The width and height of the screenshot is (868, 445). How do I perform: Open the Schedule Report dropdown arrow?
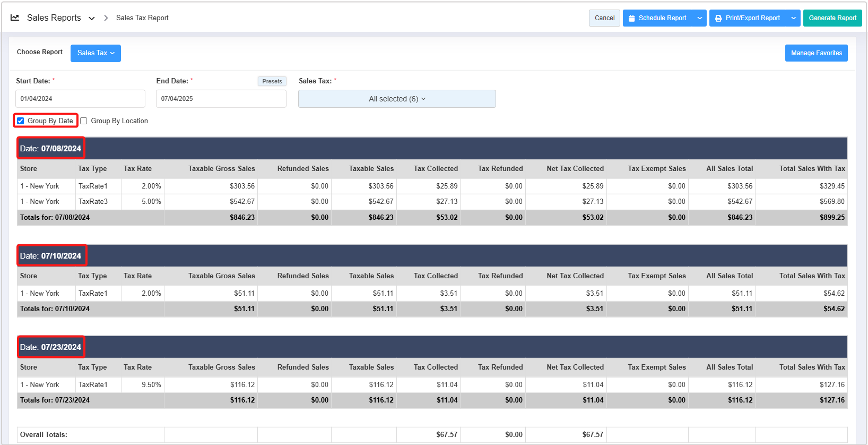coord(699,18)
